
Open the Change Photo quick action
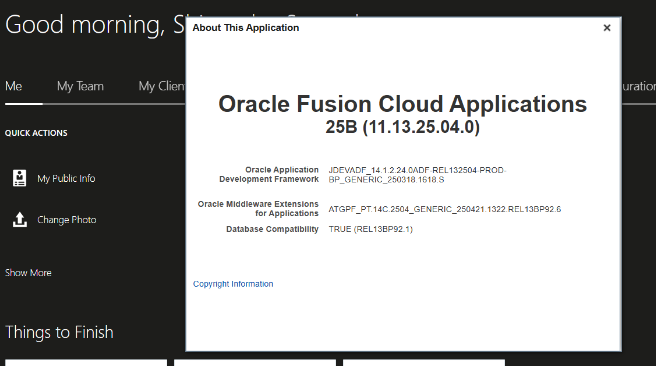[67, 220]
